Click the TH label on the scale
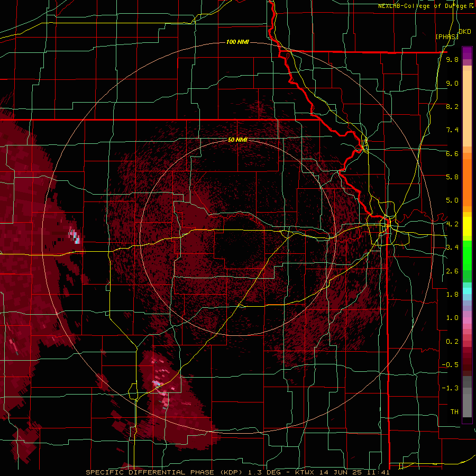 point(454,412)
